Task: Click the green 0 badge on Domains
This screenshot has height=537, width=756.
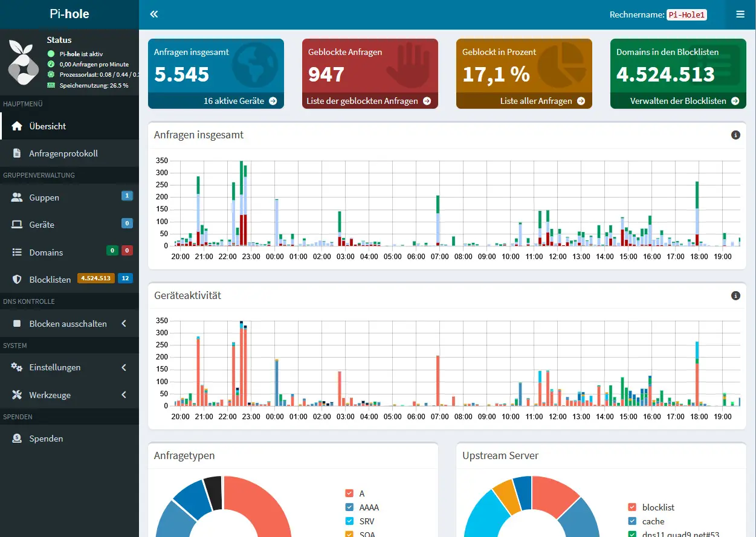Action: 112,251
